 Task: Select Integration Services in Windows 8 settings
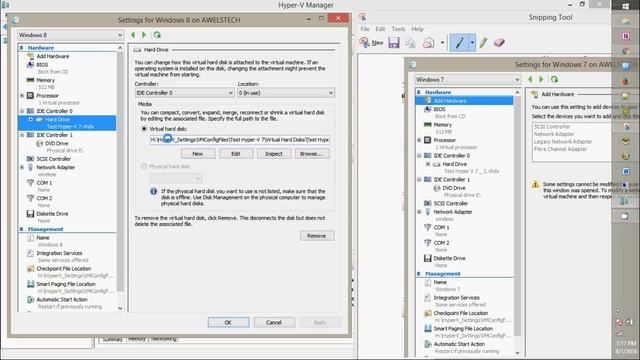click(x=59, y=253)
